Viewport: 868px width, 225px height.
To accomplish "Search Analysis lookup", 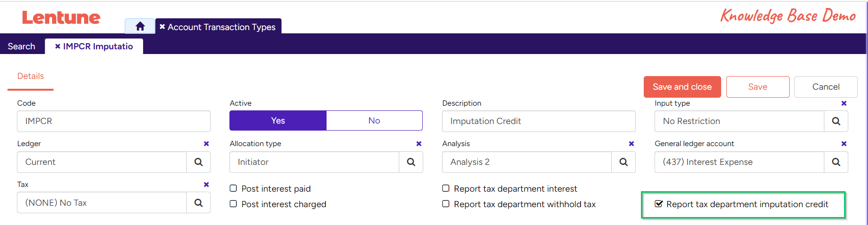I will coord(624,162).
